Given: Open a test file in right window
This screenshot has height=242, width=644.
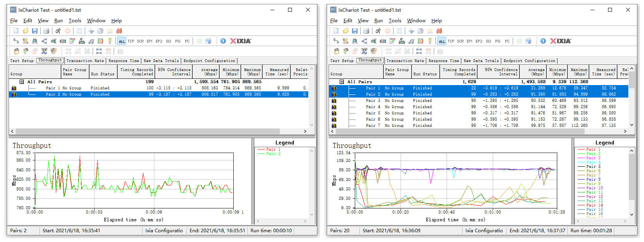Looking at the screenshot, I should [x=345, y=31].
